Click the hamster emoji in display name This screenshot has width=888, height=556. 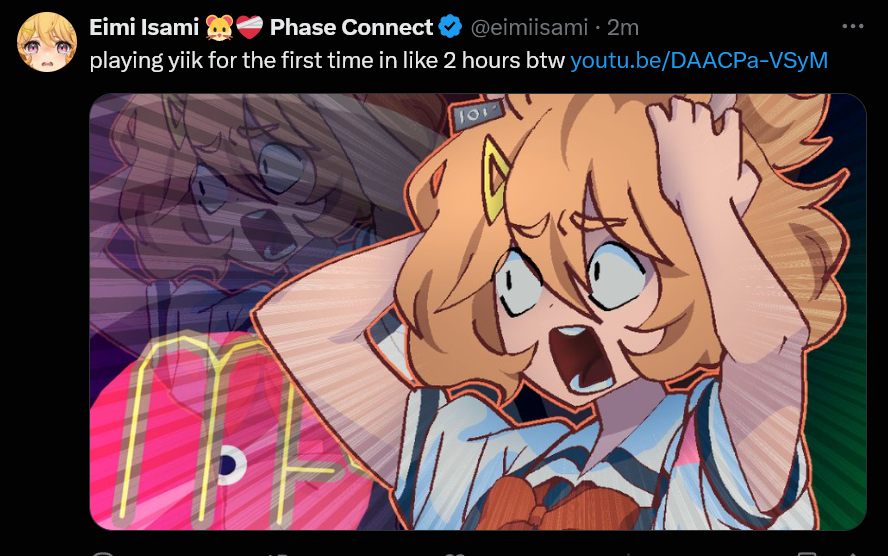tap(219, 27)
